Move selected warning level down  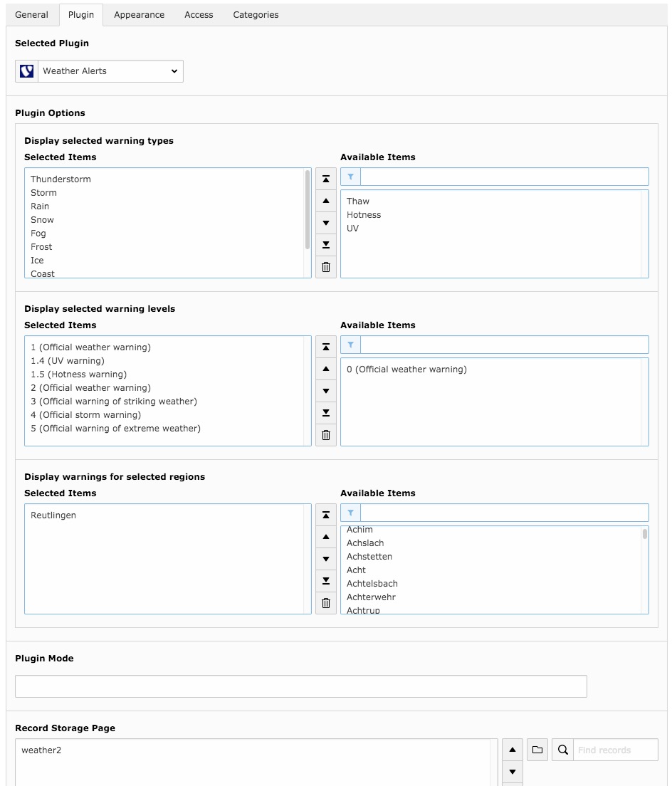point(326,391)
